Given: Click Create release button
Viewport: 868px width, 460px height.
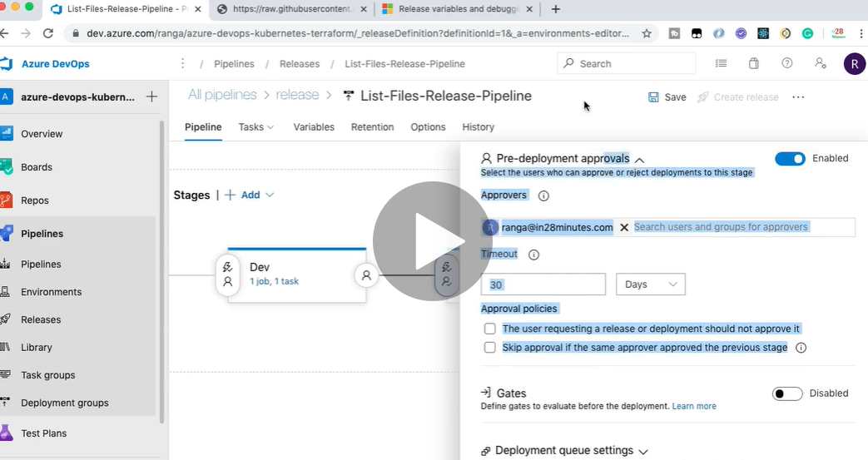Looking at the screenshot, I should pyautogui.click(x=738, y=96).
